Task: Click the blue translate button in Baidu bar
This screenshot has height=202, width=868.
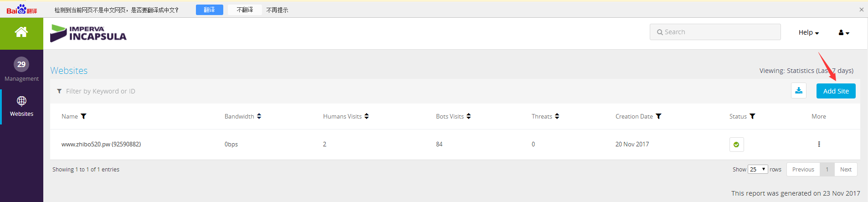Action: point(209,10)
